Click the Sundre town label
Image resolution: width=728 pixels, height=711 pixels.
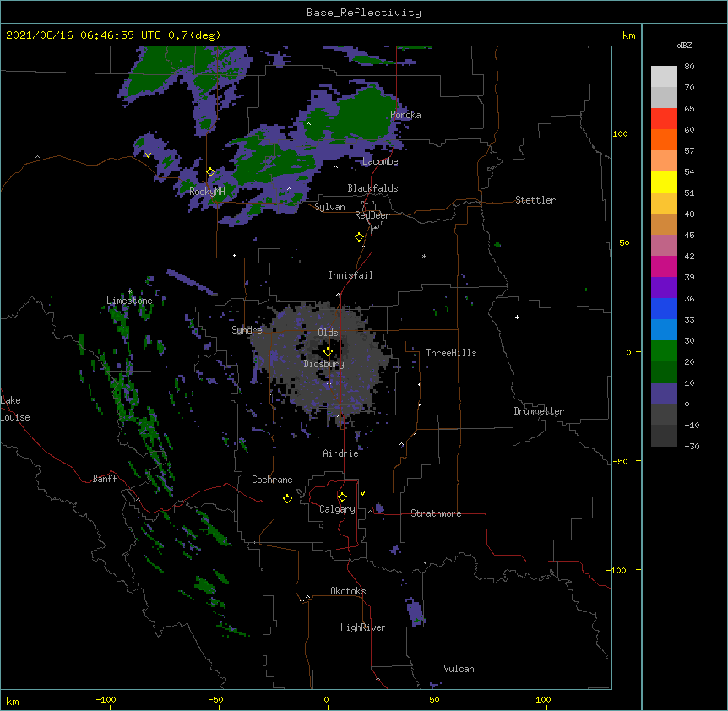[x=247, y=330]
